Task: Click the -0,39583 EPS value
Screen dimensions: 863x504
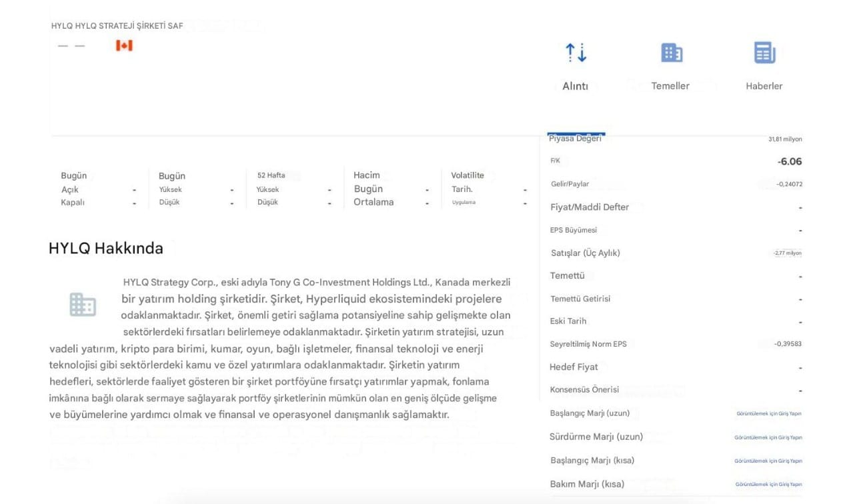Action: (788, 344)
